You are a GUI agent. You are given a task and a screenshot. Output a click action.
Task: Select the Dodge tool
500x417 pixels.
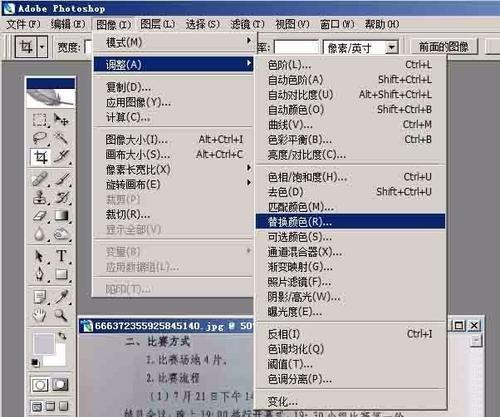tap(61, 234)
